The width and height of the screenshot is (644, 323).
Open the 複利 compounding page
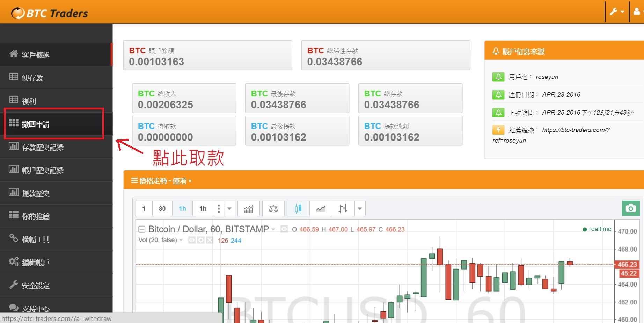click(x=56, y=101)
